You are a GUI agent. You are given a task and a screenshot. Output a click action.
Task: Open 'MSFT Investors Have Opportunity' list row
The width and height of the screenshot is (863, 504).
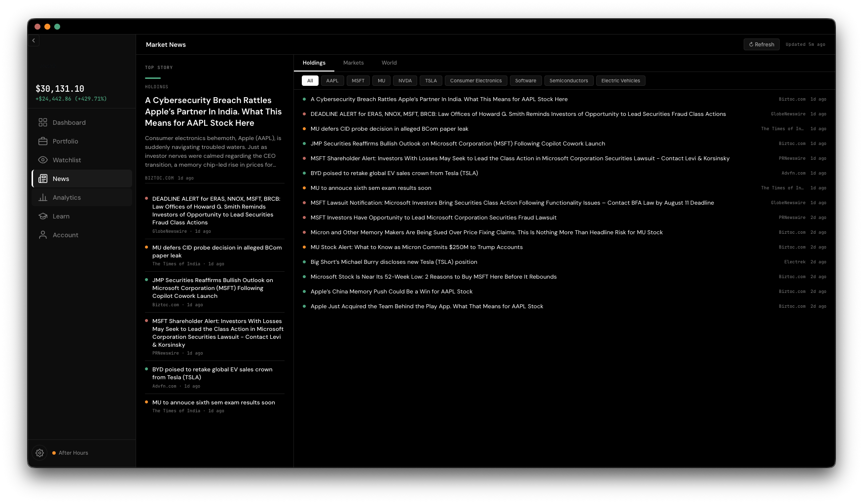pyautogui.click(x=564, y=217)
